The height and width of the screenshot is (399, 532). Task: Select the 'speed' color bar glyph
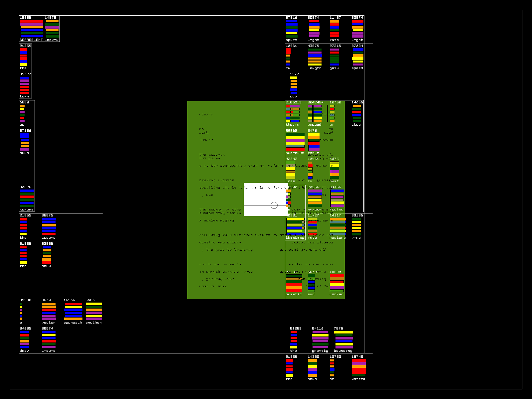(358, 57)
